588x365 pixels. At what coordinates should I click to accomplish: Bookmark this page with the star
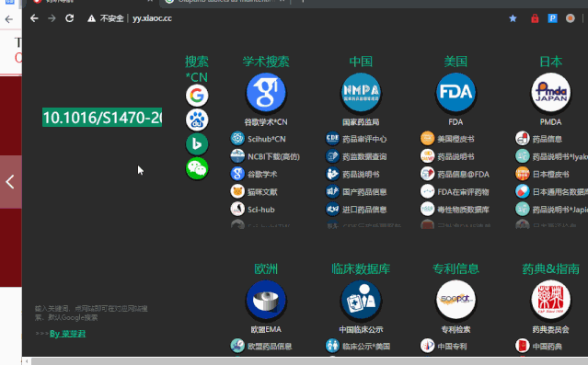(513, 18)
